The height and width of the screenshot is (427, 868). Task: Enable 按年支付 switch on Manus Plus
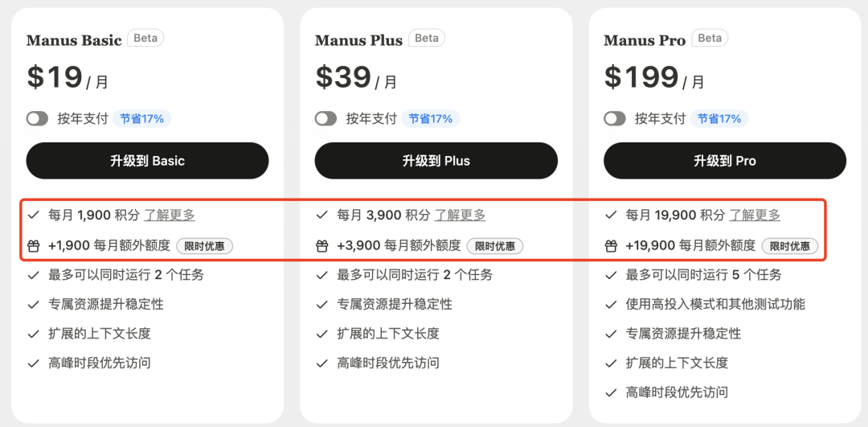[x=326, y=118]
